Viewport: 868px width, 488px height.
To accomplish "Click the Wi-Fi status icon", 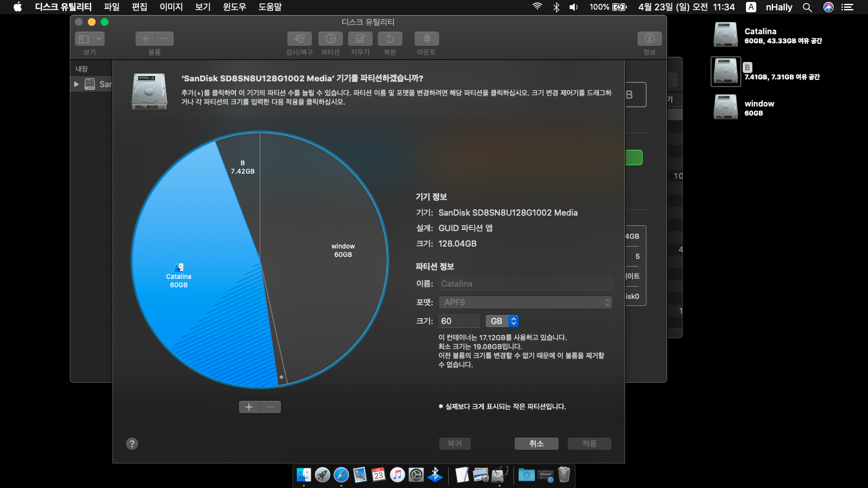I will [x=537, y=7].
